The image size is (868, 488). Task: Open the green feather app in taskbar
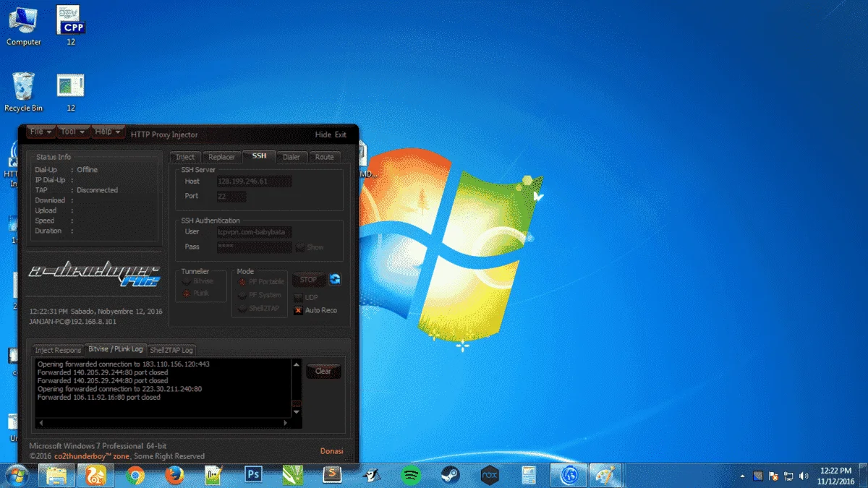tap(292, 475)
